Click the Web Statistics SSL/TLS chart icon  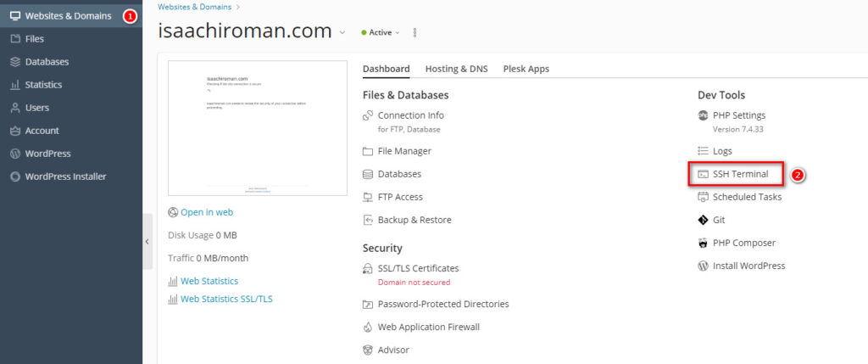pos(173,300)
